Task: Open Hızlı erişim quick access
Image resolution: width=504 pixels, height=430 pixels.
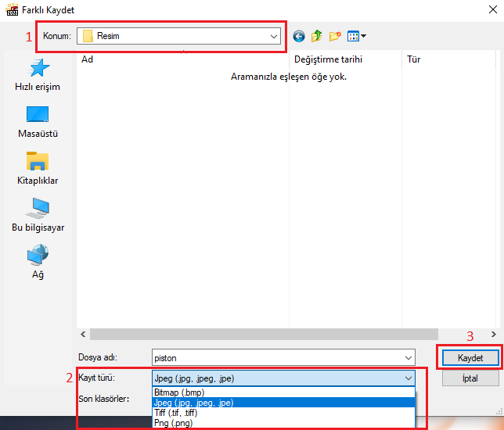Action: click(38, 75)
